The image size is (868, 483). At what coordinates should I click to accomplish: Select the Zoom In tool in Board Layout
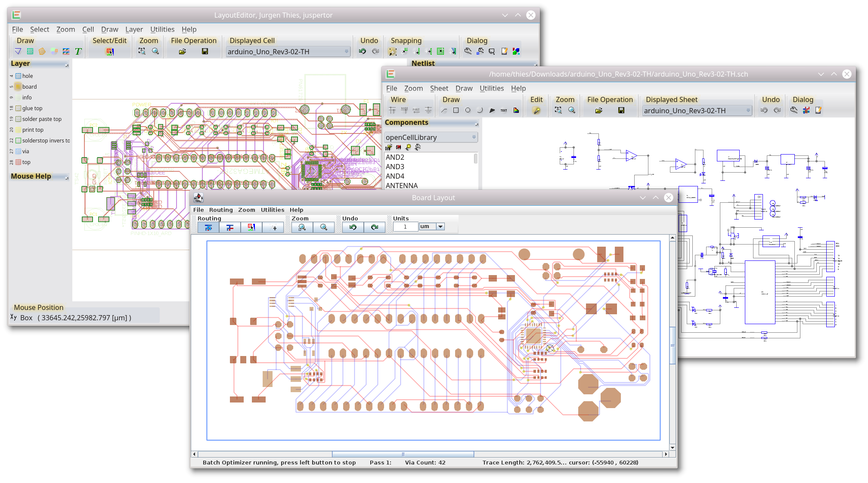click(302, 227)
